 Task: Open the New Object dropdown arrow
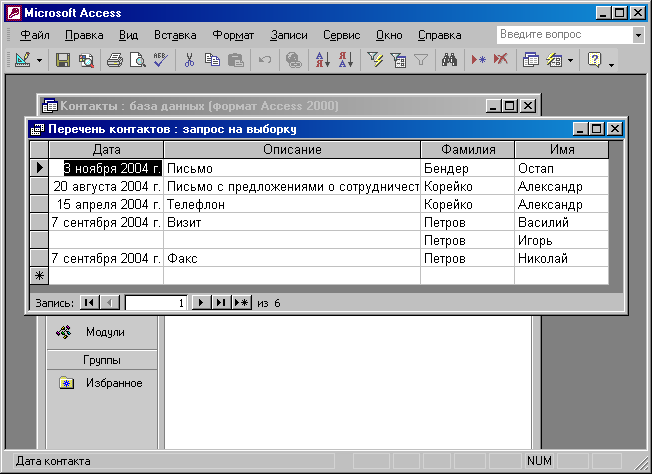(570, 61)
